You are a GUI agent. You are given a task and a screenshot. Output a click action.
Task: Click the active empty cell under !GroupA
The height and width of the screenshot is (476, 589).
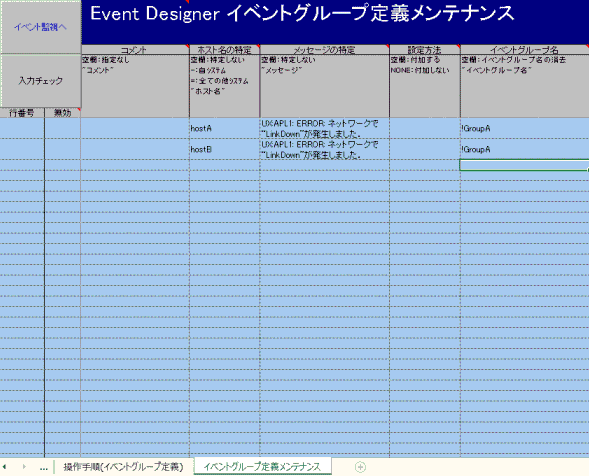click(x=524, y=165)
